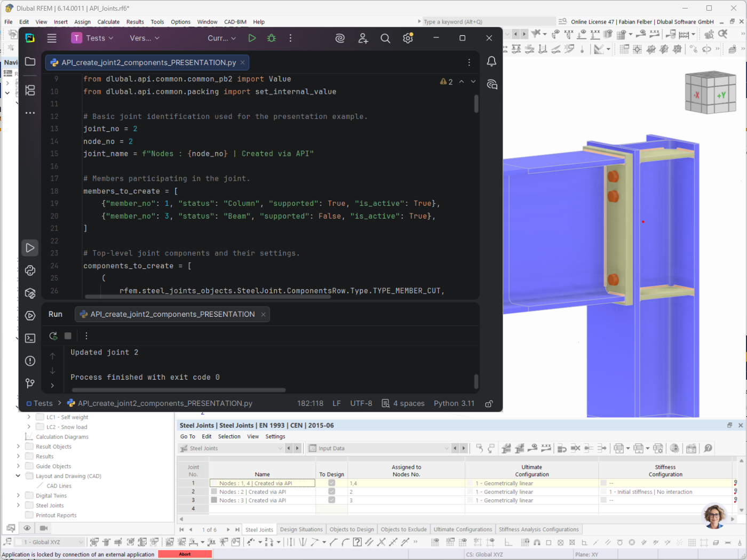Open PyCharm Services tool window
This screenshot has height=560, width=747.
[30, 316]
